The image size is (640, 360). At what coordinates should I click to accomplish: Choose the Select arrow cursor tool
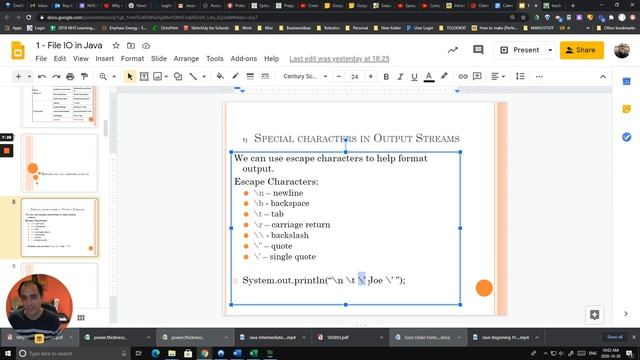tap(130, 76)
